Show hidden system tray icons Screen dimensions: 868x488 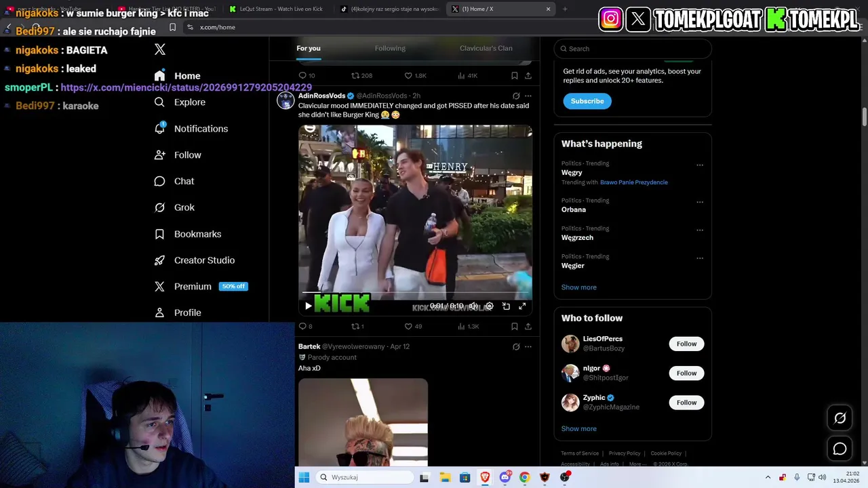point(768,477)
